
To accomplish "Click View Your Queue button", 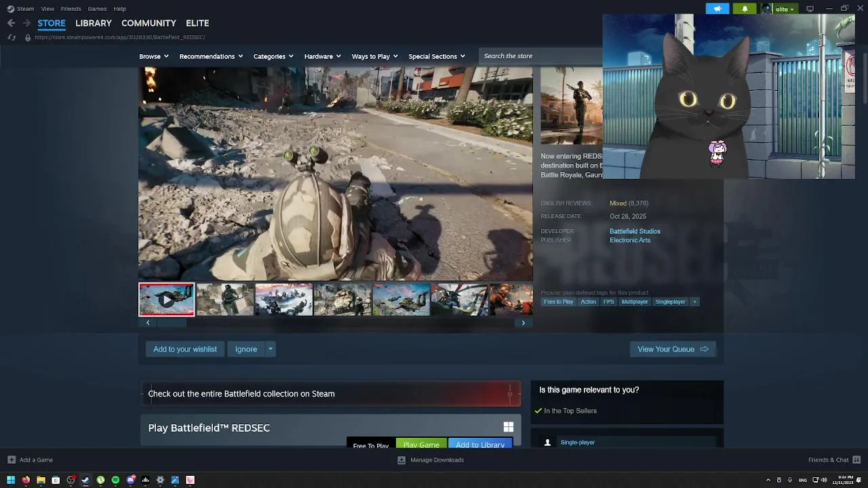I will (x=673, y=349).
